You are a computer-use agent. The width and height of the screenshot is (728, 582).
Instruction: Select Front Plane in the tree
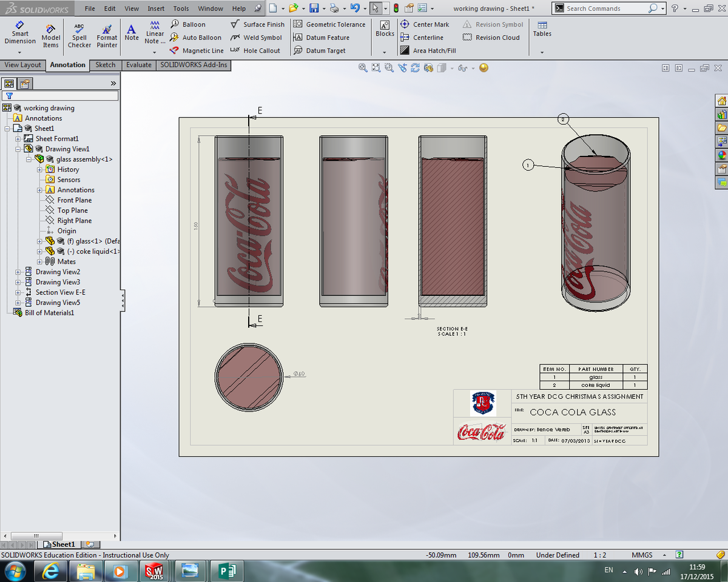point(75,200)
